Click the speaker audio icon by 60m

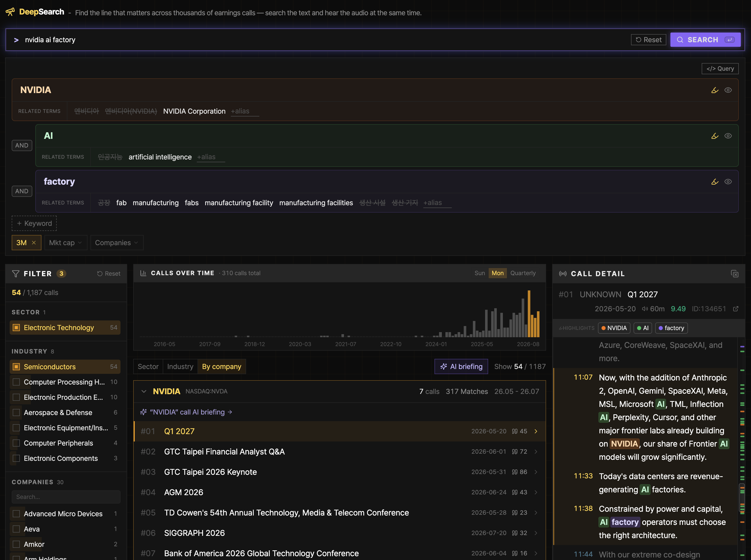click(x=644, y=309)
